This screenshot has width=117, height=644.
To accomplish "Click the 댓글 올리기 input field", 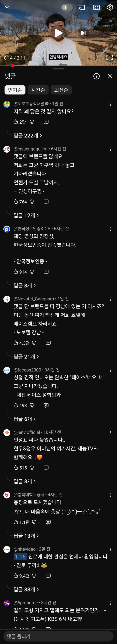I will pyautogui.click(x=58, y=636).
